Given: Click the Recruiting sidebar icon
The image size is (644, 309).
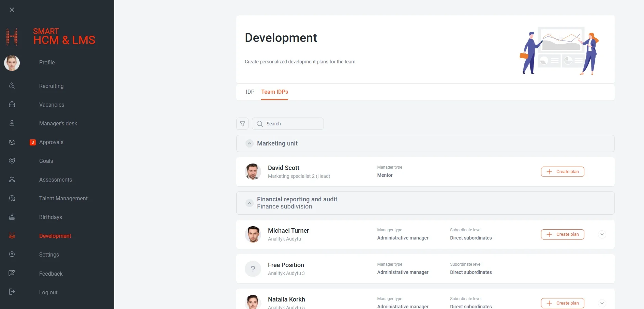Looking at the screenshot, I should (x=12, y=86).
